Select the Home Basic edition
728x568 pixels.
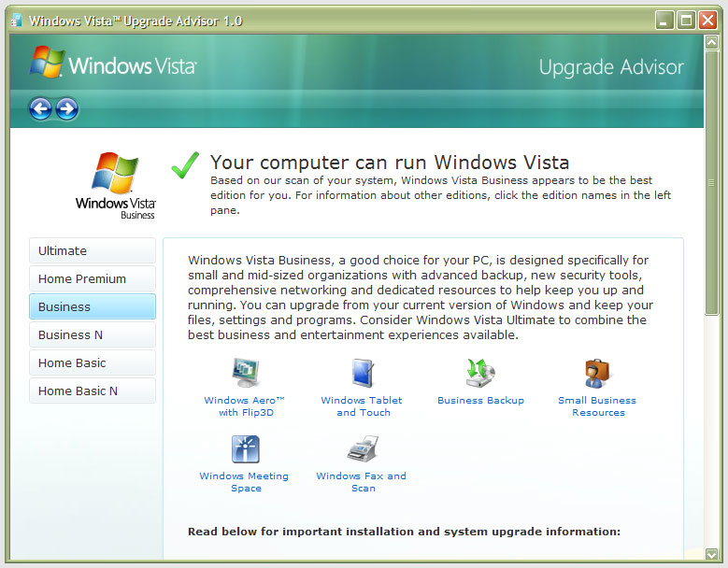pyautogui.click(x=93, y=362)
